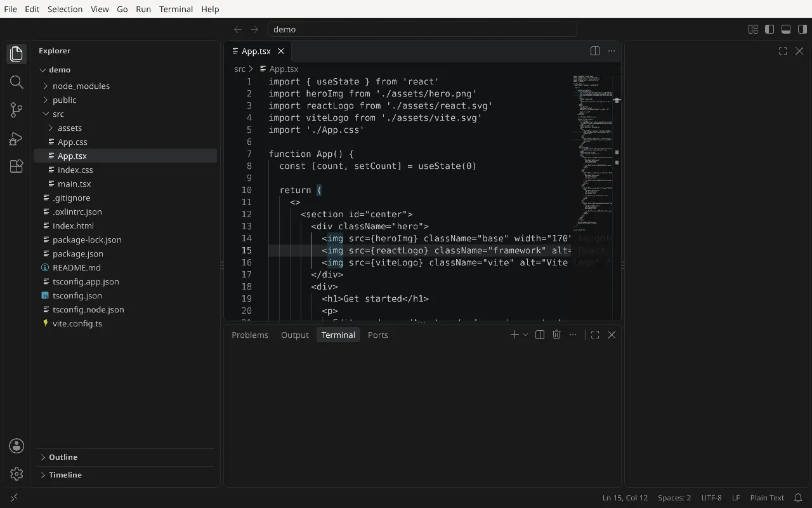Open the Search view in the activity bar
This screenshot has height=508, width=812.
16,82
